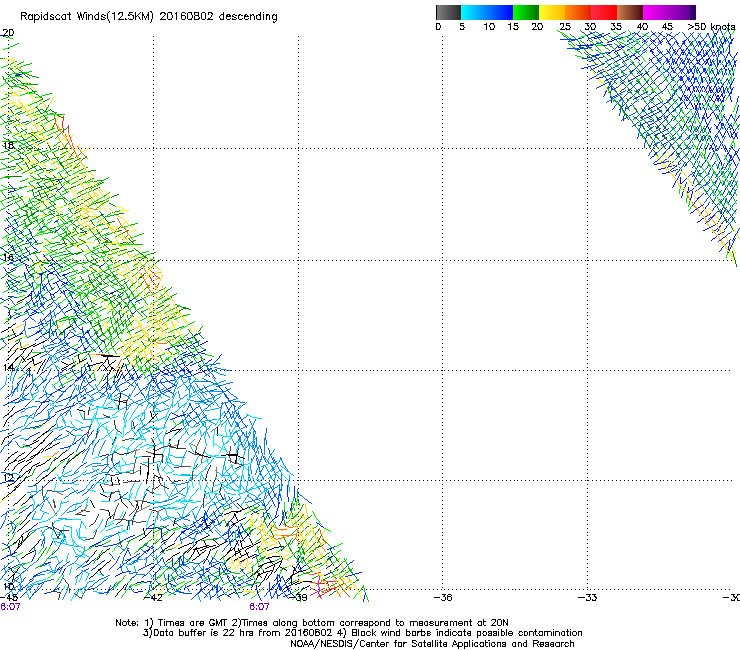Click note line "Times are GMT"
740x650 pixels.
tap(193, 623)
